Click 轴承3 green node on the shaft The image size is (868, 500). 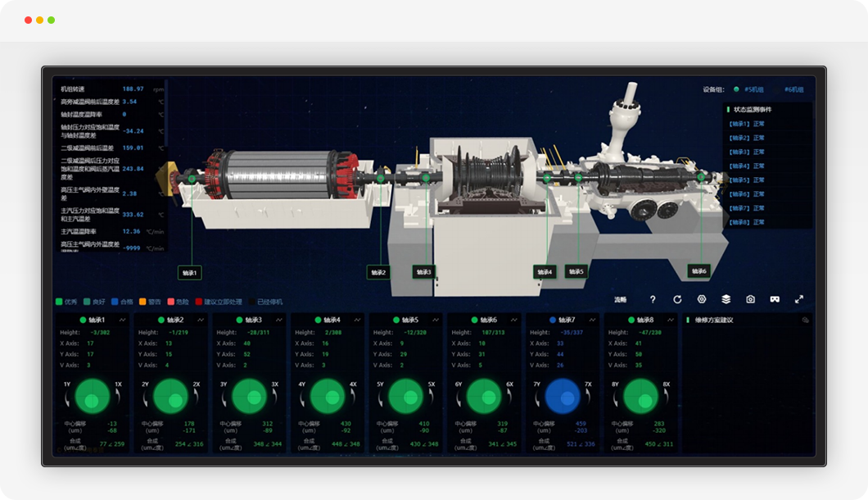[426, 178]
